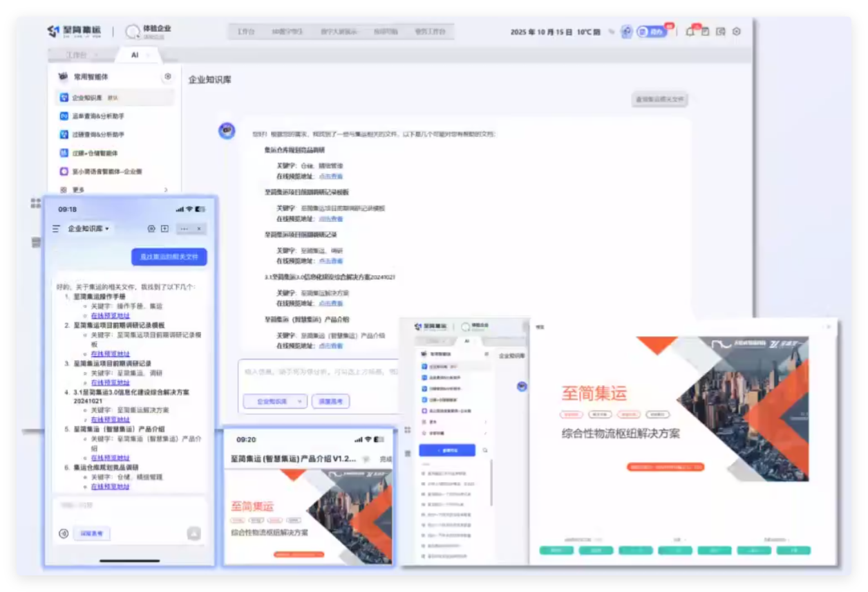The height and width of the screenshot is (592, 868).
Task: Open the 企业知识库 dropdown in desktop input area
Action: pyautogui.click(x=274, y=401)
